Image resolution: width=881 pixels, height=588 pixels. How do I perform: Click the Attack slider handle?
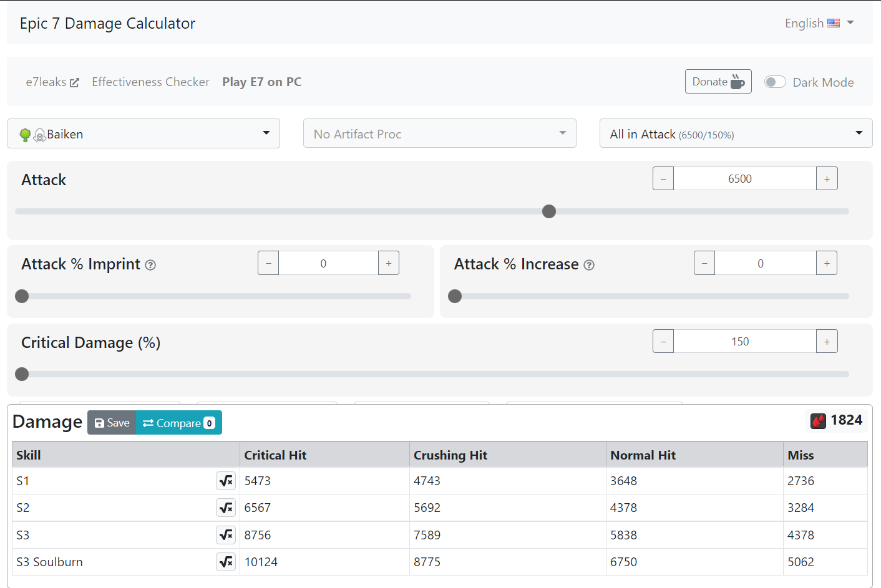click(549, 211)
